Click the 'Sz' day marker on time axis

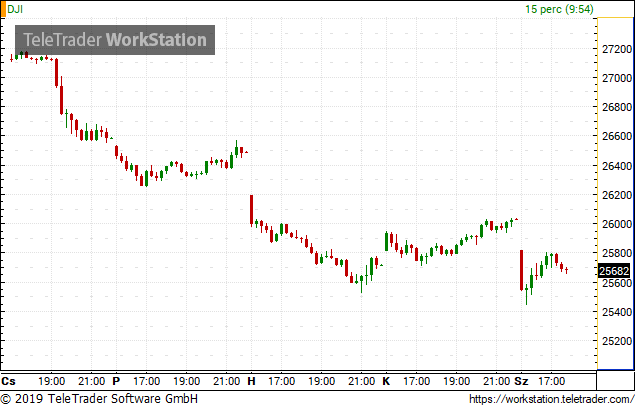pyautogui.click(x=521, y=381)
